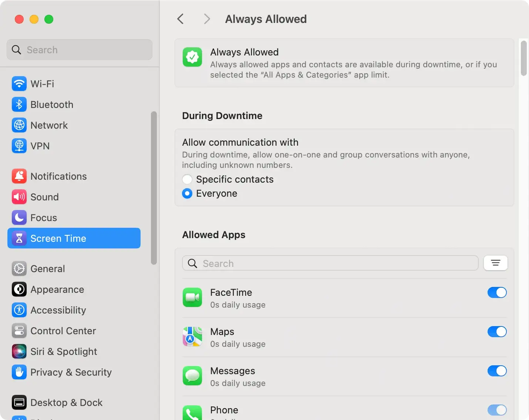This screenshot has height=420, width=529.
Task: Select the Network globe icon
Action: click(x=19, y=125)
